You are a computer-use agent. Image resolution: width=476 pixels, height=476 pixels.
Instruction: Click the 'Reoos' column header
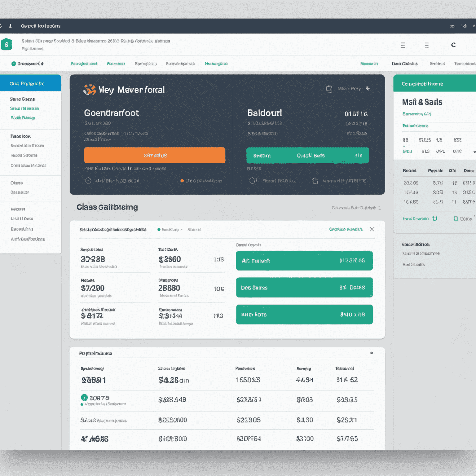point(409,171)
